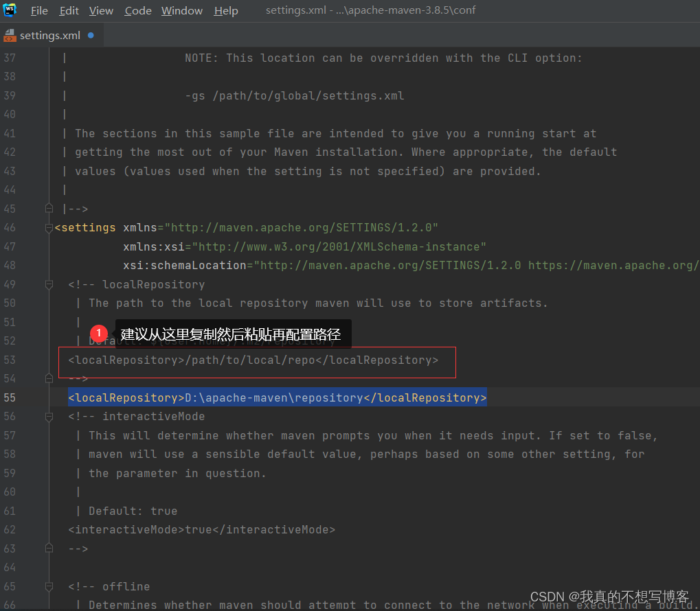Click the modified dot on settings.xml tab
This screenshot has width=700, height=611.
[91, 35]
